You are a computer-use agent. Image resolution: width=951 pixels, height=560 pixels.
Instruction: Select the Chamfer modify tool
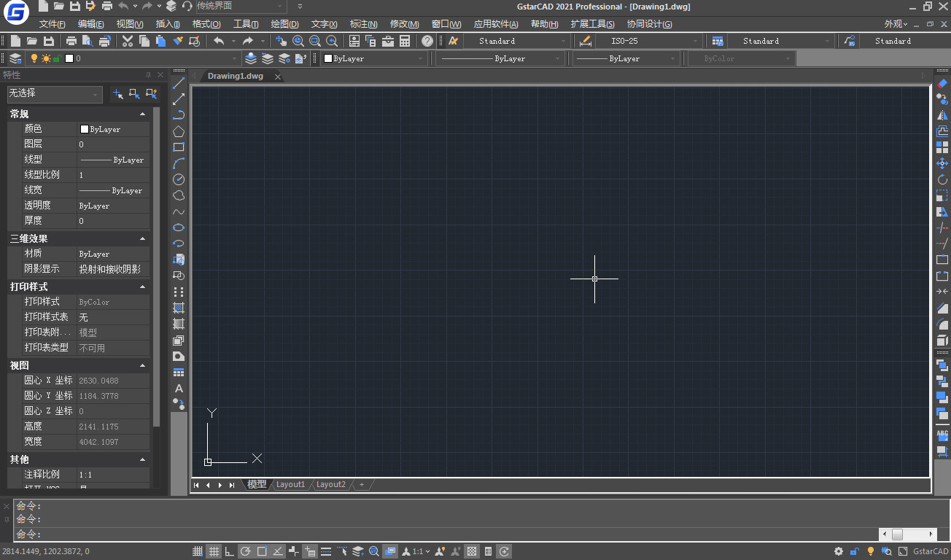click(x=942, y=308)
